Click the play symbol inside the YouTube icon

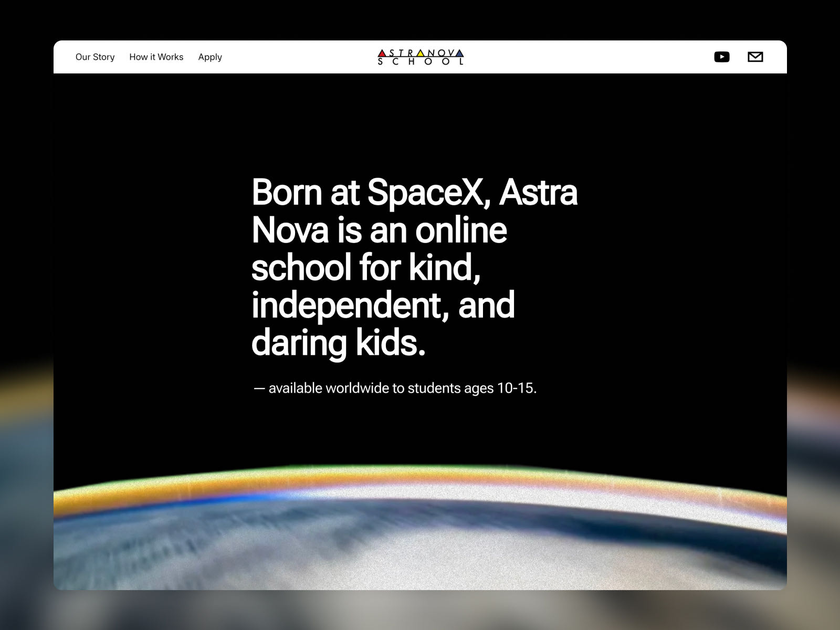722,57
